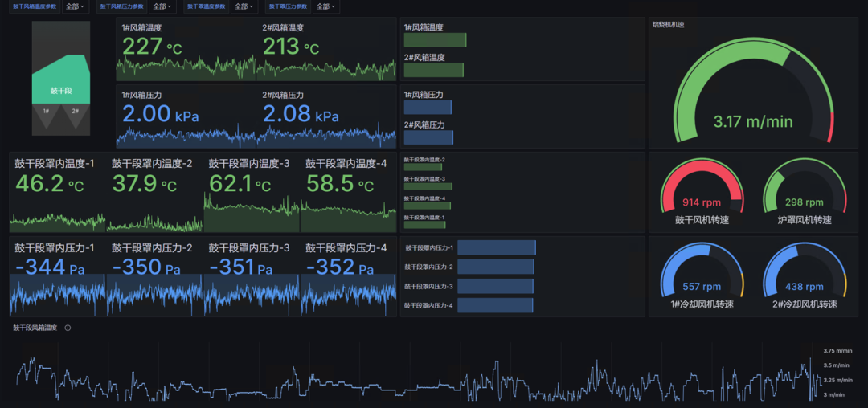
Task: Click the 1#风箱温度 227 °C value
Action: [x=152, y=47]
